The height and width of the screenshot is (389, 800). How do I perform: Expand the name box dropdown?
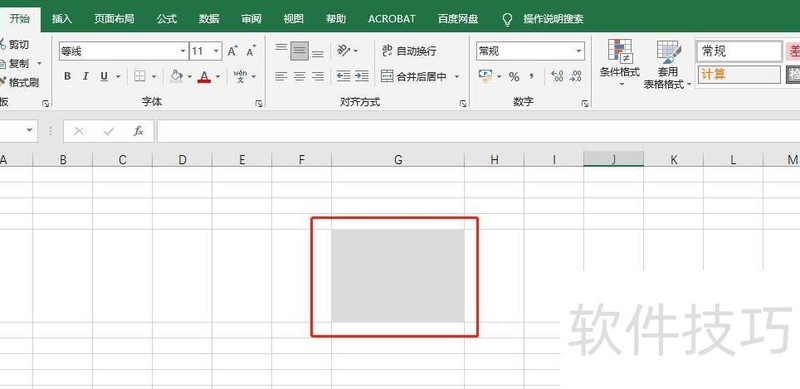pyautogui.click(x=29, y=131)
